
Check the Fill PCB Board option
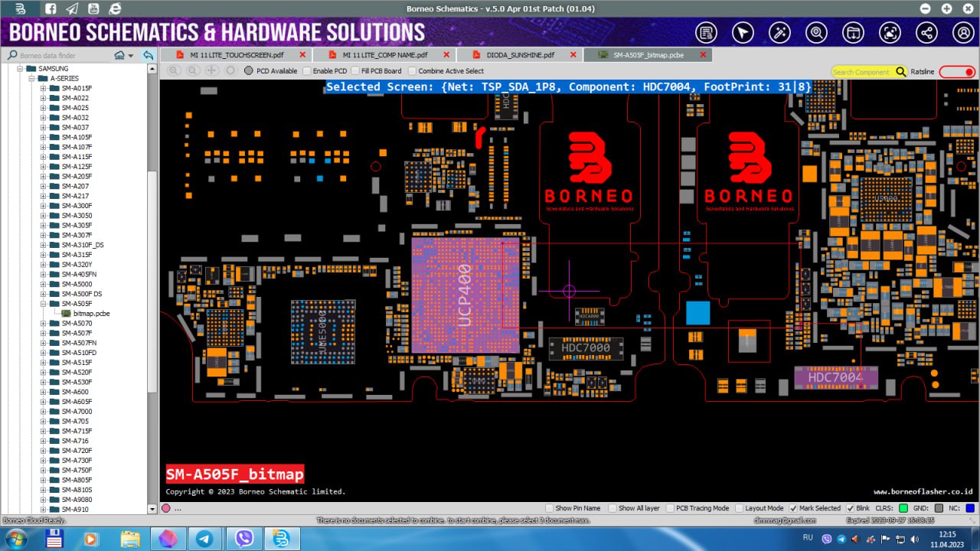pos(355,71)
